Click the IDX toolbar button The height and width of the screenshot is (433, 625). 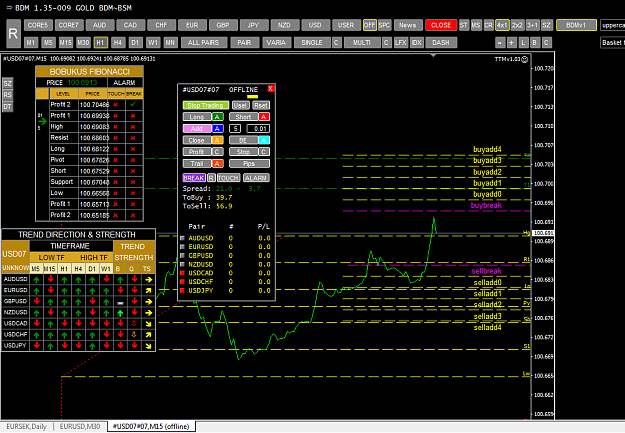coord(417,42)
